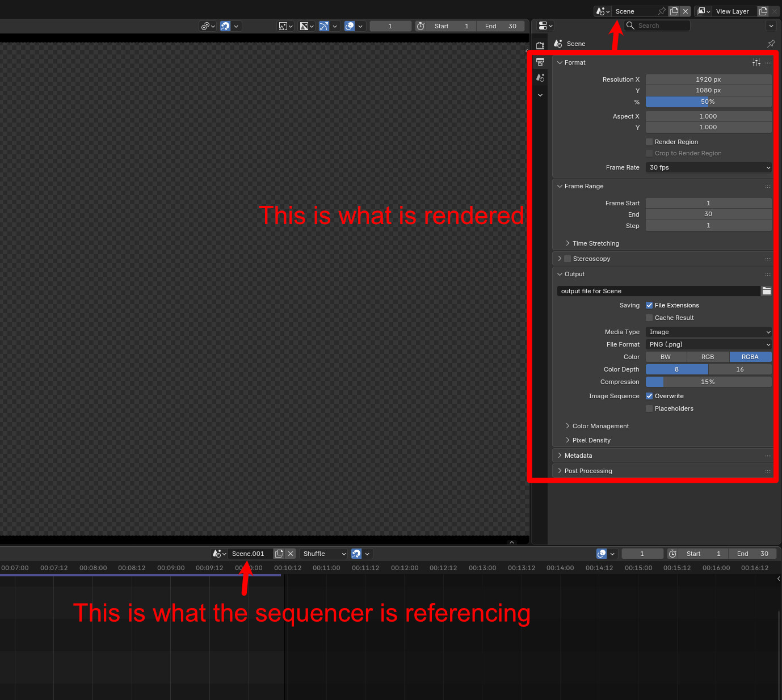Open the view layer browse menu
This screenshot has height=700, width=782.
coord(704,11)
